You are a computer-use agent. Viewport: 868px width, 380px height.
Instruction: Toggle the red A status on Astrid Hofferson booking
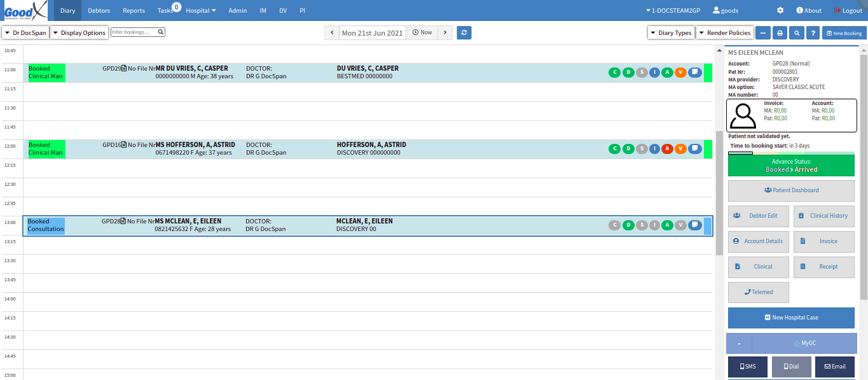click(667, 149)
